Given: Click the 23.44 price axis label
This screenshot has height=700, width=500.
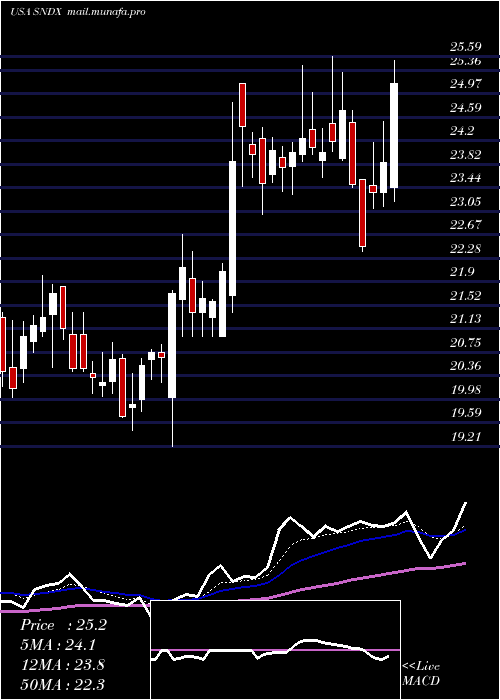Looking at the screenshot, I should pos(465,178).
